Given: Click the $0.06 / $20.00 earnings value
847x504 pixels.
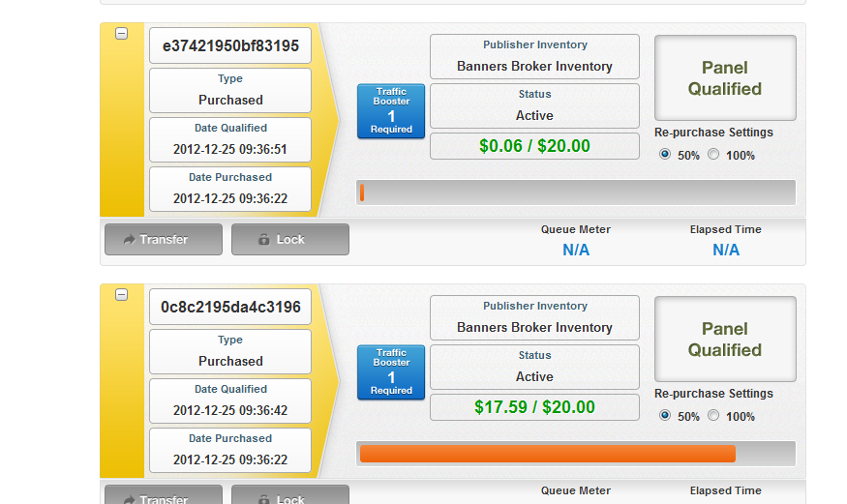Looking at the screenshot, I should tap(534, 146).
